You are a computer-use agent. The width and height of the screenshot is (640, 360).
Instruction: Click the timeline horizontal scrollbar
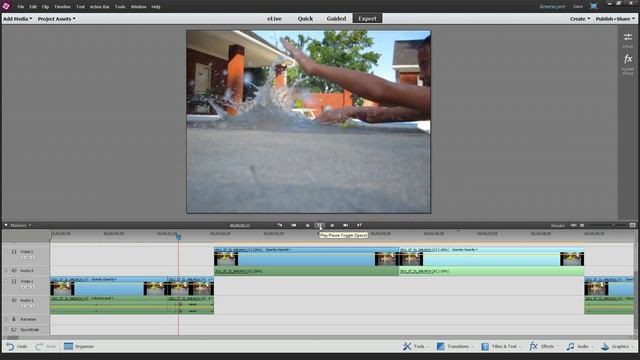point(12,338)
